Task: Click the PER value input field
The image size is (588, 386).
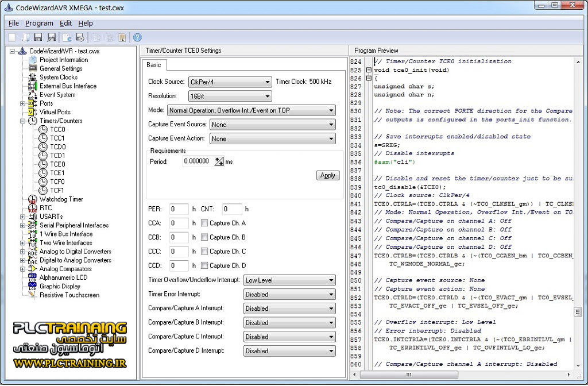Action: click(x=179, y=209)
